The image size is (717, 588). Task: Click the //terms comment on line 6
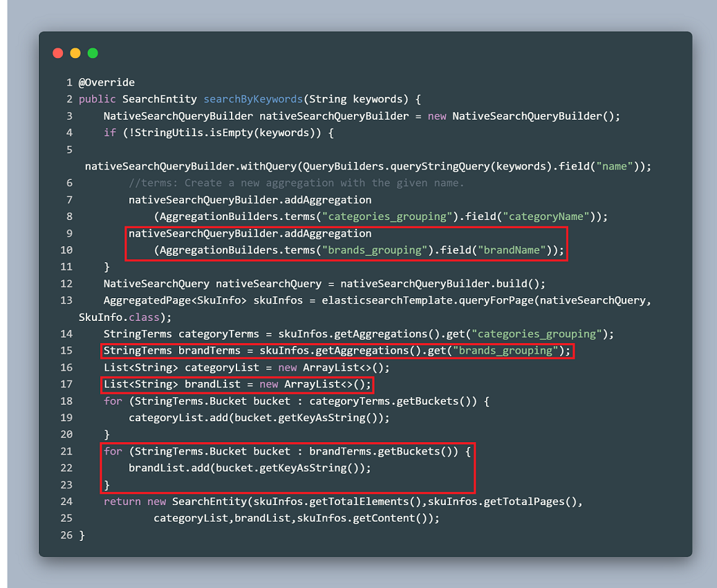[x=297, y=183]
